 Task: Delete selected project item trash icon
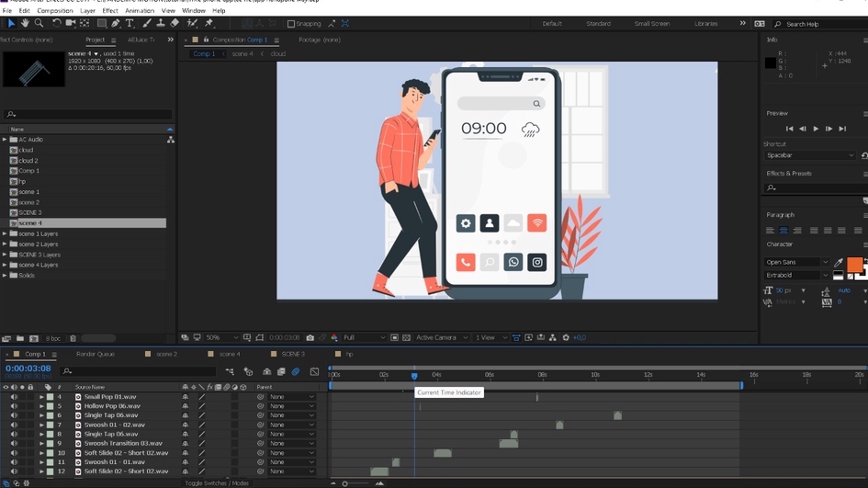73,338
